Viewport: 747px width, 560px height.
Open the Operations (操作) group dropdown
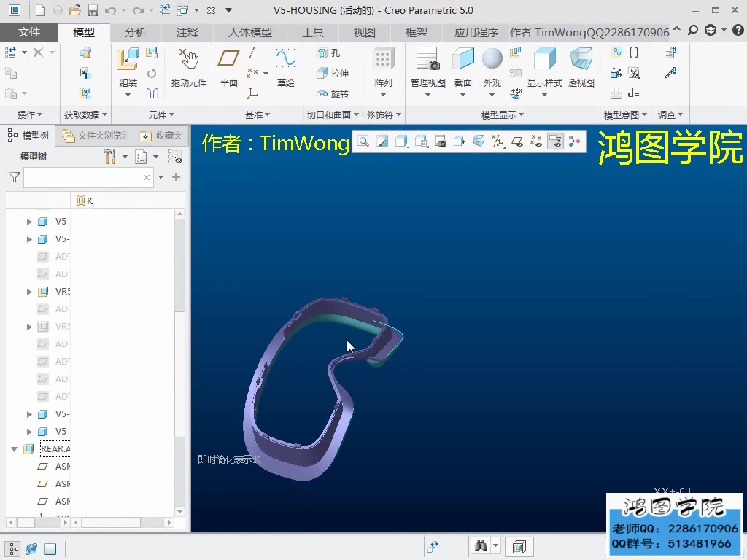click(x=29, y=114)
